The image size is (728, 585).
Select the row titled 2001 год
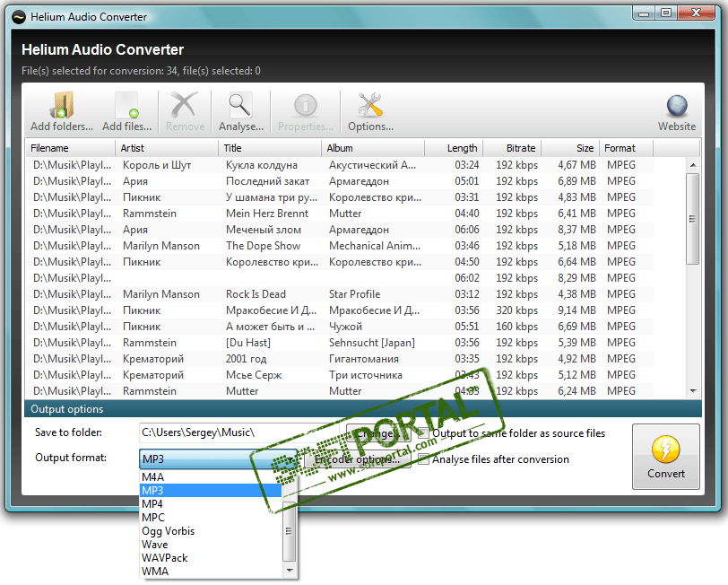click(x=339, y=359)
